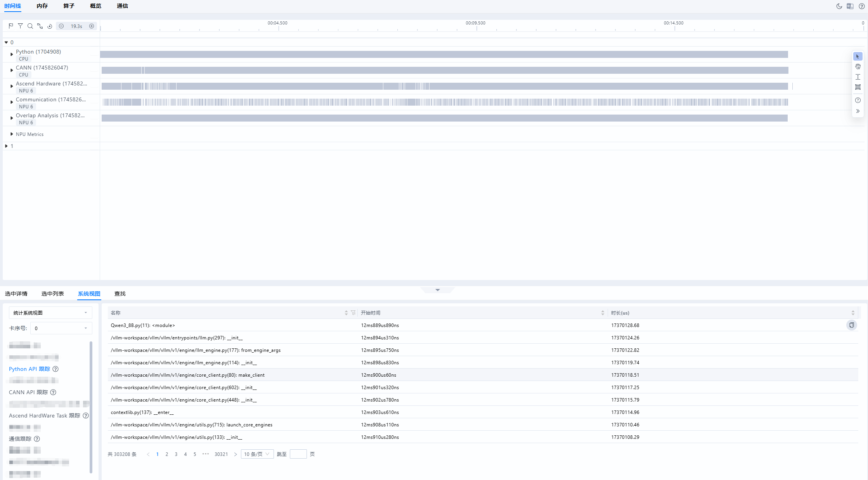868x480 pixels.
Task: Switch to dark mode with moon icon
Action: click(839, 6)
